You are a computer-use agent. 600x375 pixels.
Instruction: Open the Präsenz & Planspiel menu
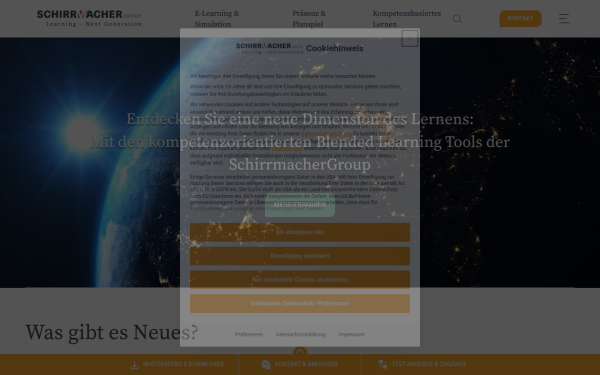pyautogui.click(x=309, y=19)
